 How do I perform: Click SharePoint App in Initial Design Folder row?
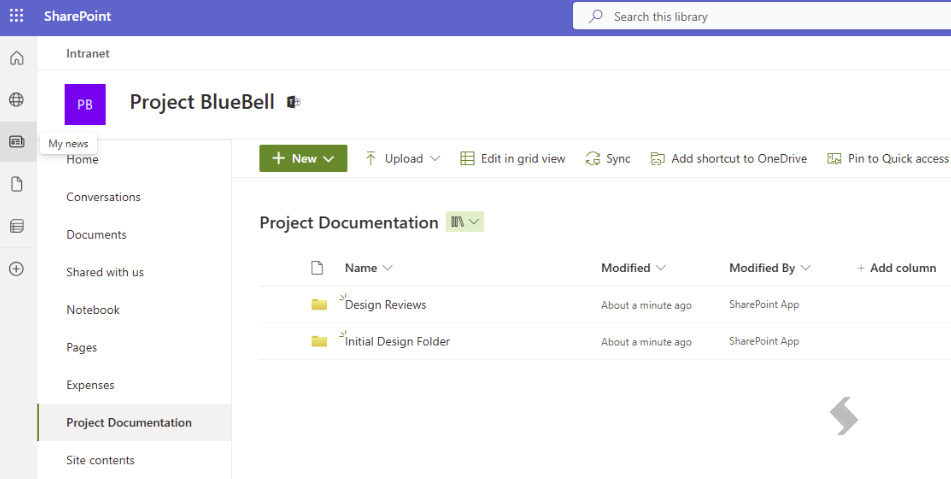coord(764,341)
